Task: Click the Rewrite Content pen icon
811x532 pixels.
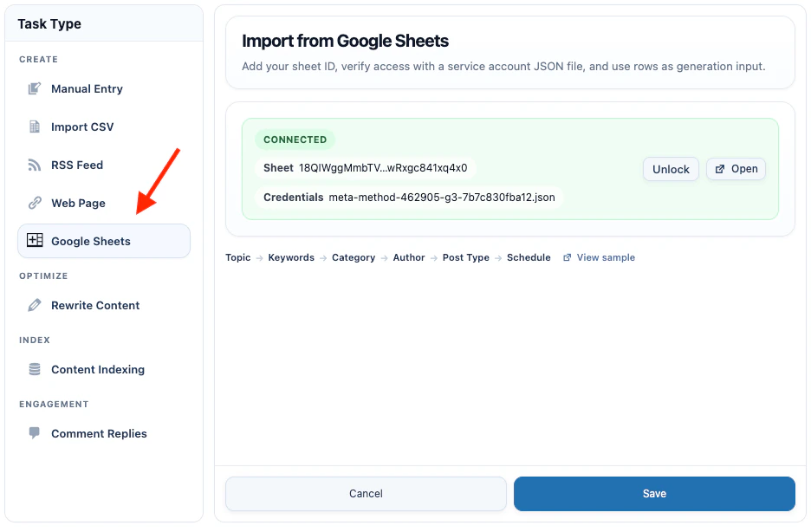Action: [x=34, y=305]
